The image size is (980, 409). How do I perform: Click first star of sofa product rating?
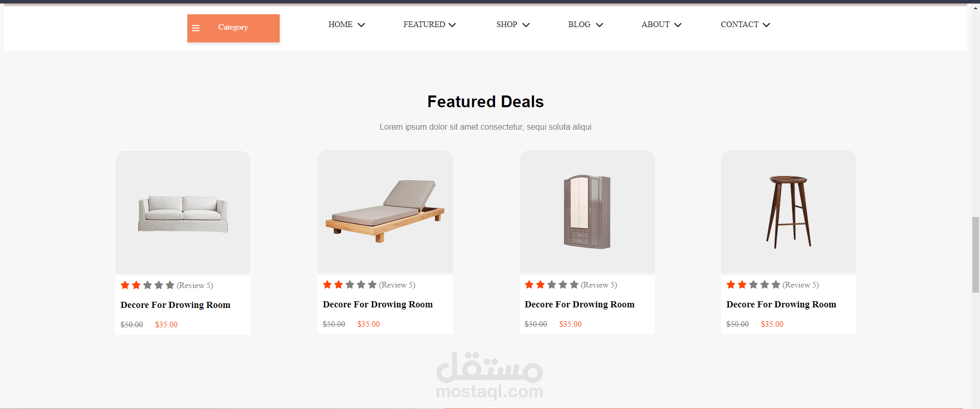pyautogui.click(x=125, y=285)
